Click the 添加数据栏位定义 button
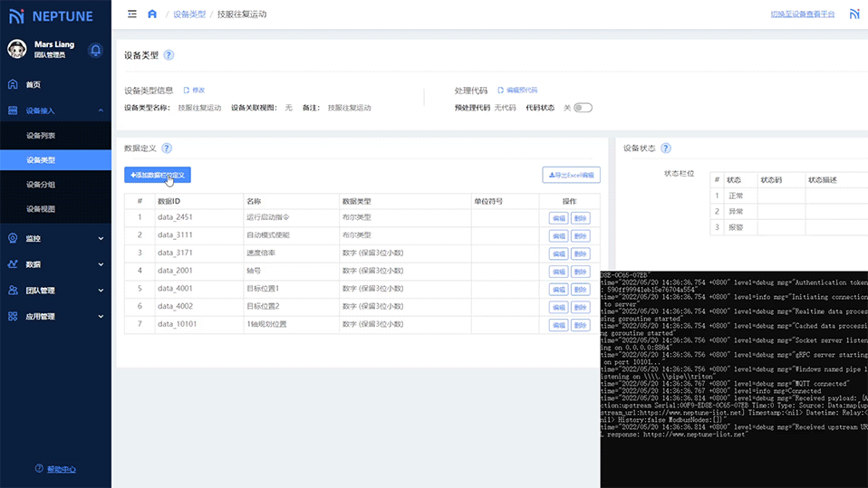This screenshot has width=868, height=488. [x=158, y=175]
